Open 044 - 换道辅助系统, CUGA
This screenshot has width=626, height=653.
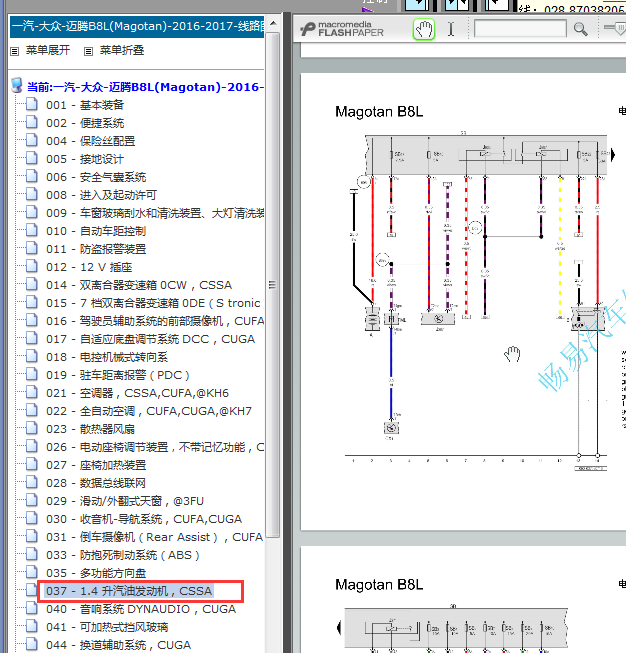(118, 645)
